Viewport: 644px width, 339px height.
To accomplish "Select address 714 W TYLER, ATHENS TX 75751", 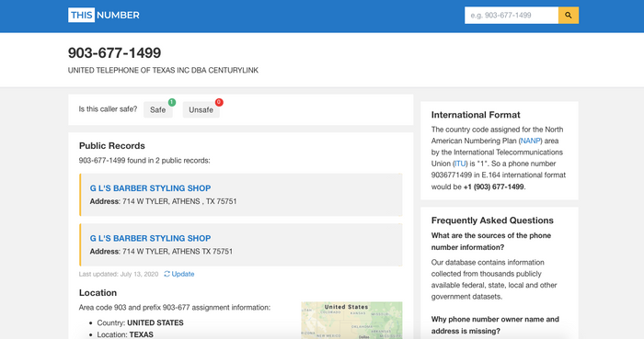I will click(178, 252).
